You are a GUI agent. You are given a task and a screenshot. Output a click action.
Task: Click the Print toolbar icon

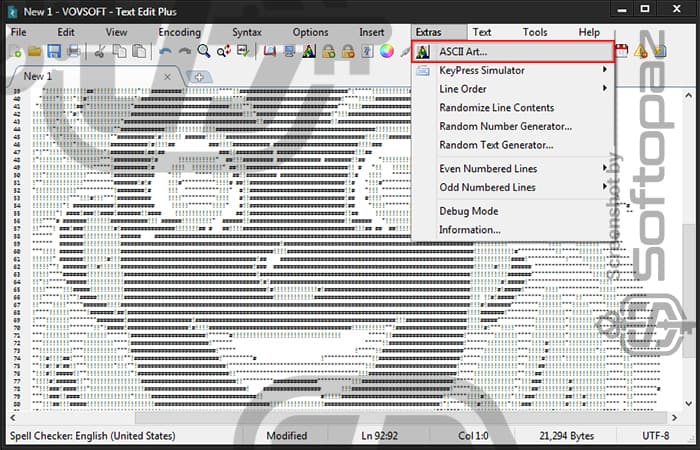click(74, 51)
